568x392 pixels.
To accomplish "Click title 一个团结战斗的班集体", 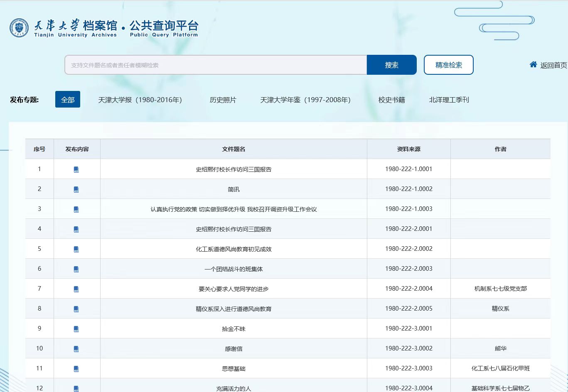I will pyautogui.click(x=234, y=269).
